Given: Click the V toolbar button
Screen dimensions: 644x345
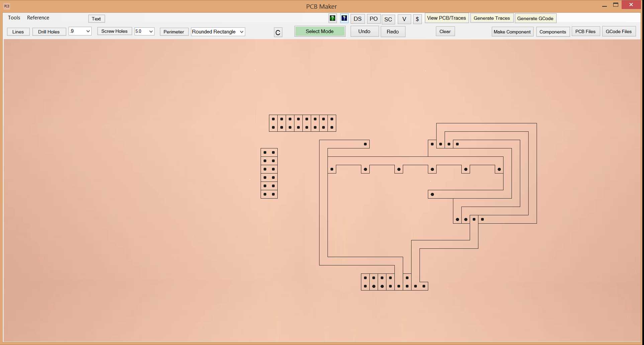Looking at the screenshot, I should [x=404, y=19].
